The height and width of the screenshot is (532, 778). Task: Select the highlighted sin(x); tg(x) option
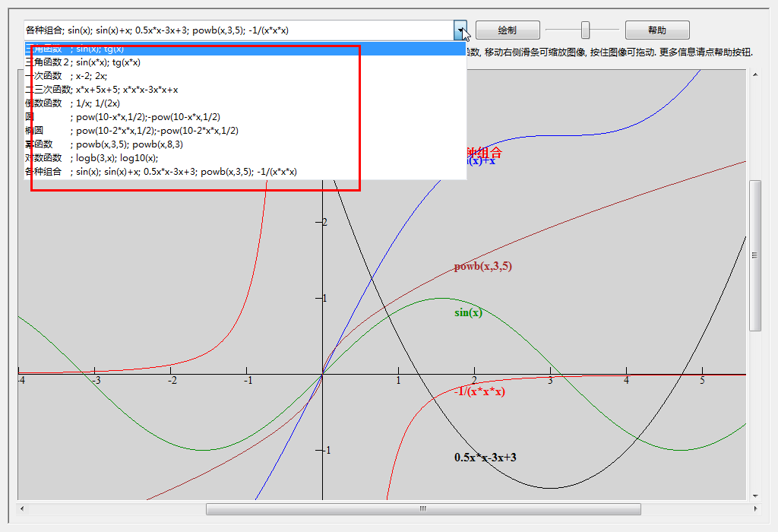point(245,49)
